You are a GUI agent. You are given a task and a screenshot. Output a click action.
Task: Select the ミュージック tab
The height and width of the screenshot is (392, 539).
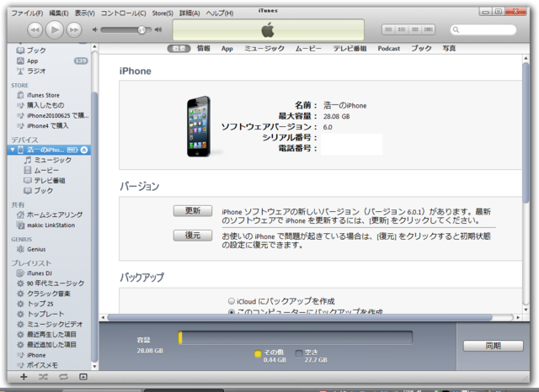264,49
